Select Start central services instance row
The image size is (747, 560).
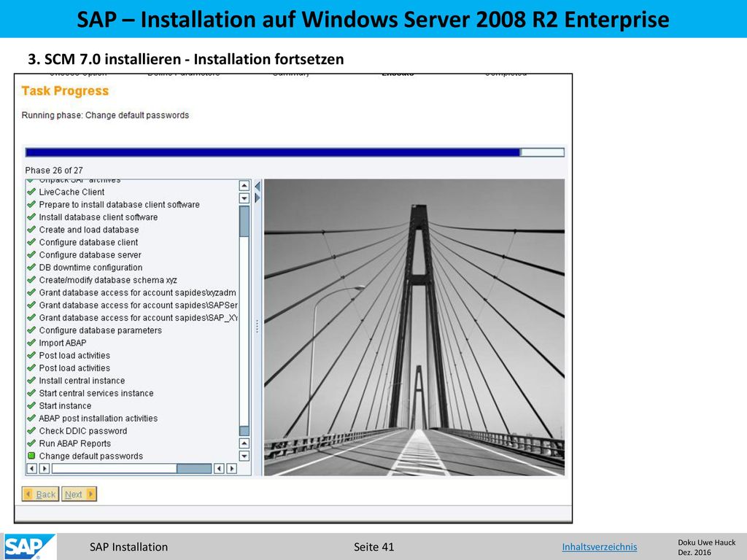[x=96, y=393]
